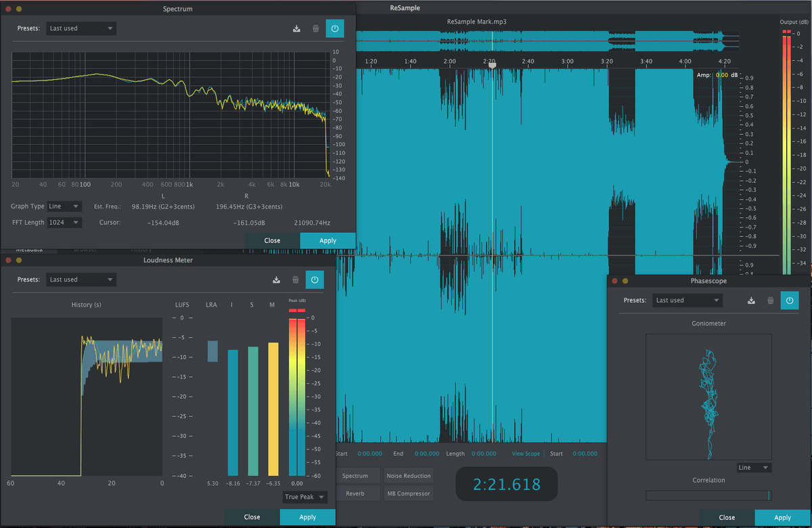This screenshot has width=812, height=528.
Task: Click the trash icon in Loudness Meter
Action: tap(295, 280)
